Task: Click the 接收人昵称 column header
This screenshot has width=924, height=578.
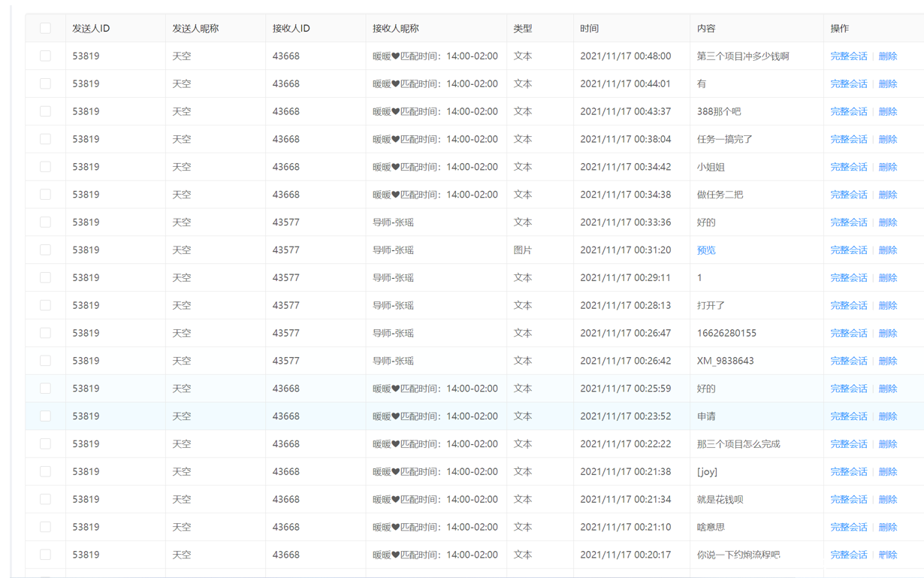Action: pyautogui.click(x=396, y=29)
